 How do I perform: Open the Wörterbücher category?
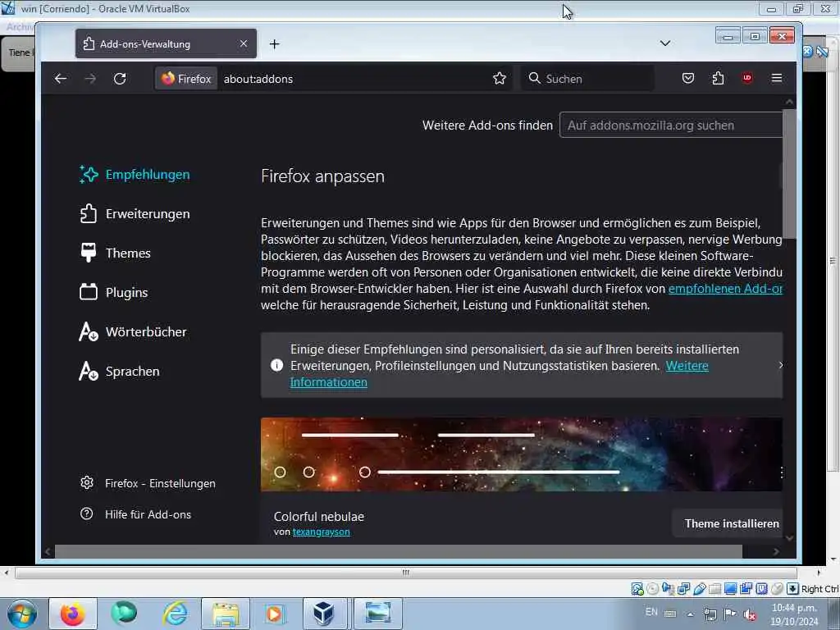coord(133,331)
